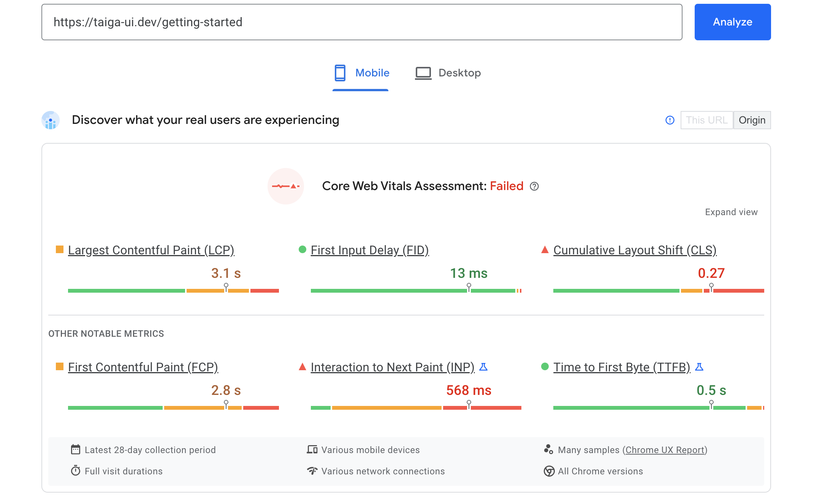Click the real users experience icon near the heading
This screenshot has height=504, width=814.
click(x=50, y=120)
